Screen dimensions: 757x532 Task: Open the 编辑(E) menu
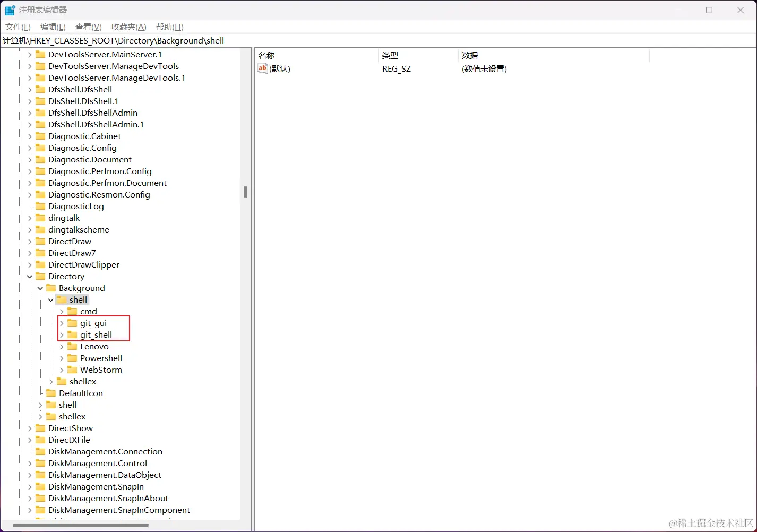point(53,27)
